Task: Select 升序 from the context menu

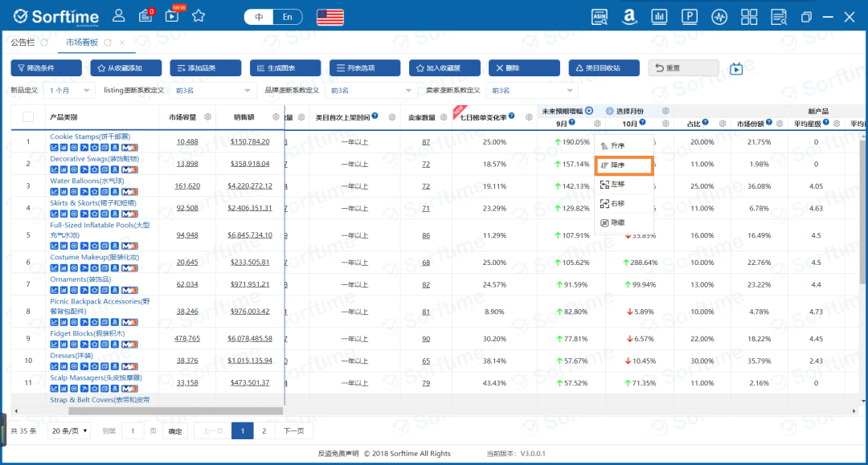Action: click(x=624, y=146)
